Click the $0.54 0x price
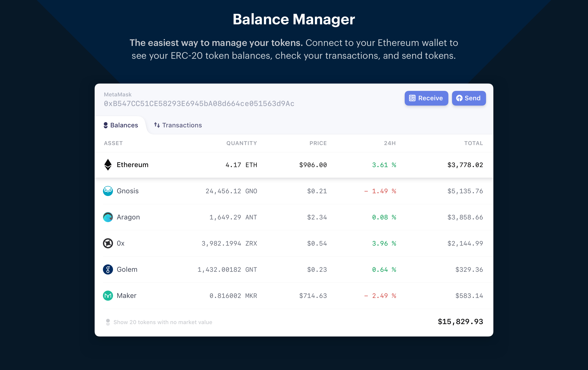This screenshot has height=370, width=588. (x=317, y=243)
